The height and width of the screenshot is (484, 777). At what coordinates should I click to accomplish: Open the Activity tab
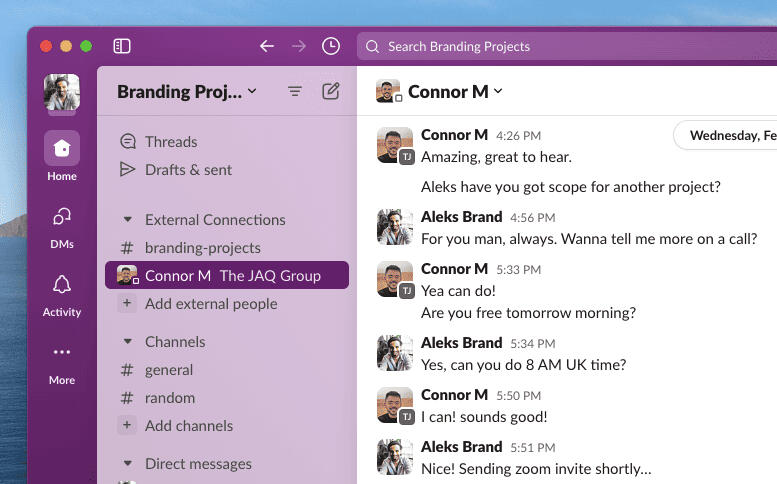pyautogui.click(x=62, y=296)
